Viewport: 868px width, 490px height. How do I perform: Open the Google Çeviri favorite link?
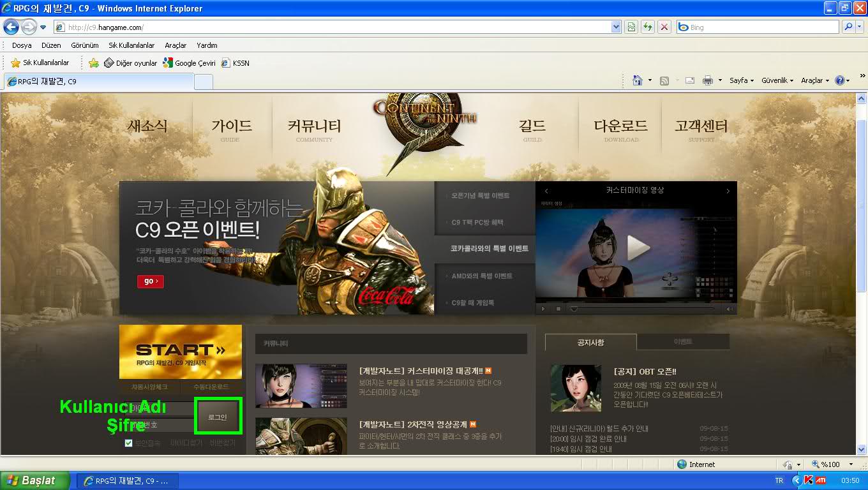[189, 63]
